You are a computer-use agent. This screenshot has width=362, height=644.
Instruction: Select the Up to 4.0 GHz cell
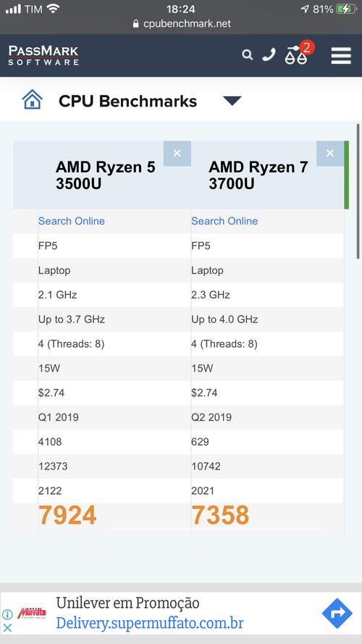[224, 319]
